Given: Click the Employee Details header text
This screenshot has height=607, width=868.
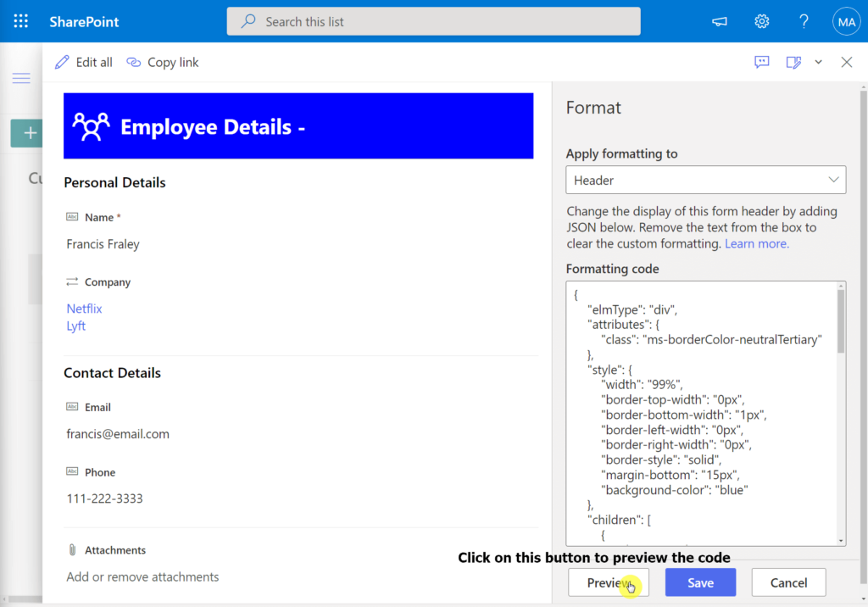Looking at the screenshot, I should click(x=213, y=127).
